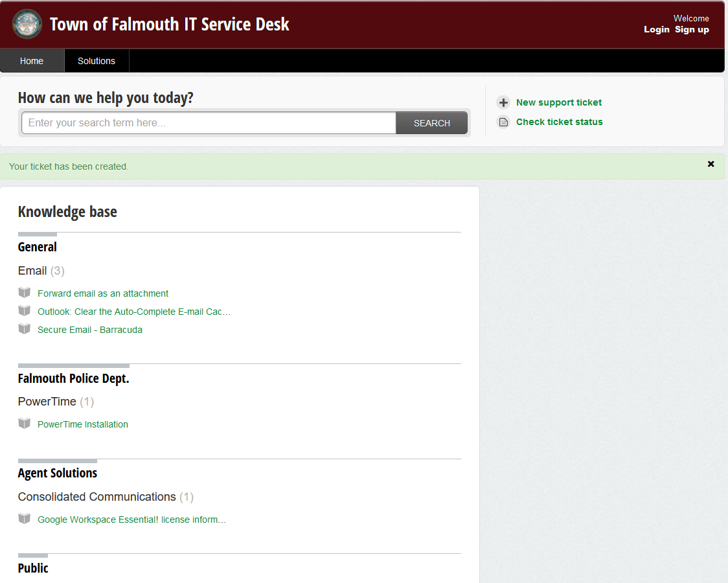728x583 pixels.
Task: Click the Sign up link
Action: coord(692,29)
